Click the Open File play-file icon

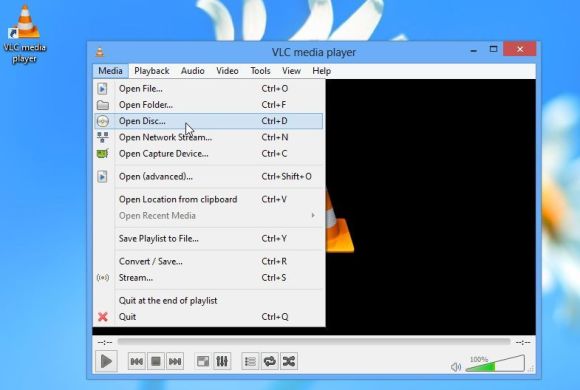pyautogui.click(x=102, y=88)
